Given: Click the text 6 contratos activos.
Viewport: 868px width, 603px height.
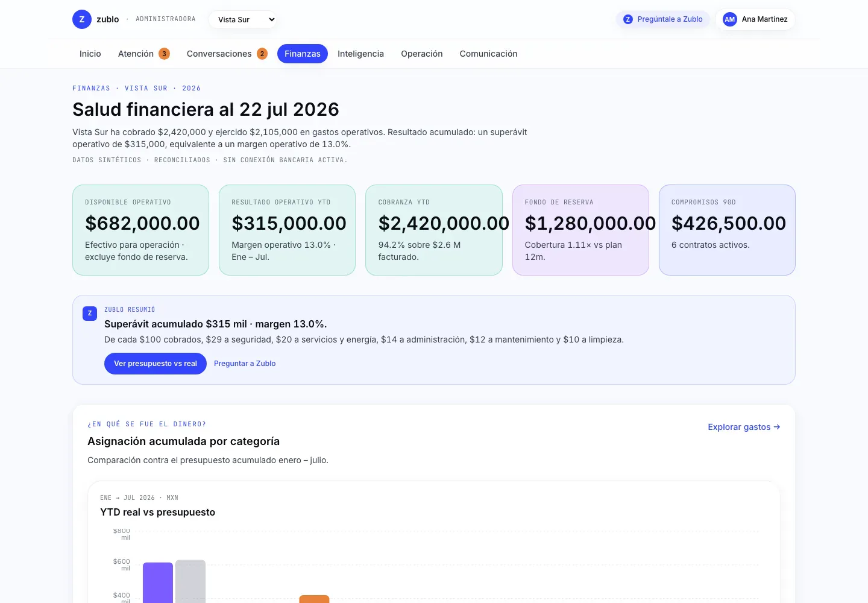Looking at the screenshot, I should pyautogui.click(x=711, y=245).
